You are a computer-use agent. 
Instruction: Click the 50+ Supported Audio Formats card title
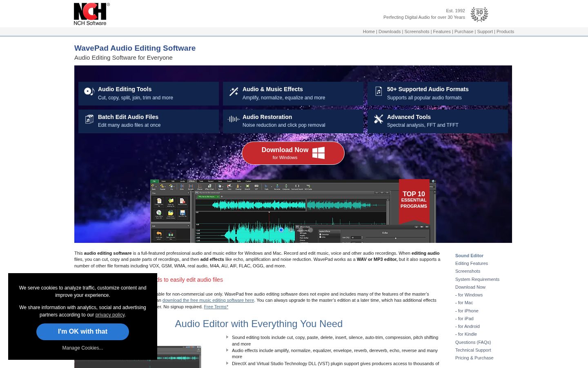428,89
